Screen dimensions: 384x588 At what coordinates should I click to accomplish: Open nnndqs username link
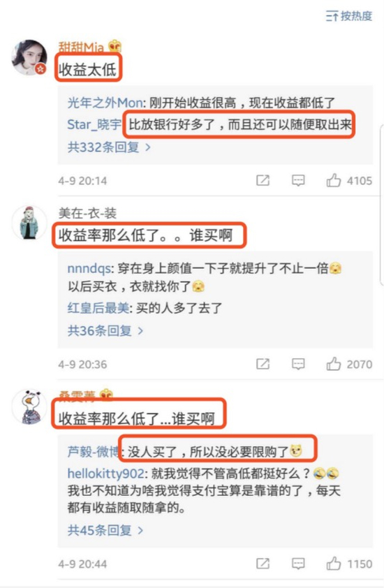(x=89, y=268)
